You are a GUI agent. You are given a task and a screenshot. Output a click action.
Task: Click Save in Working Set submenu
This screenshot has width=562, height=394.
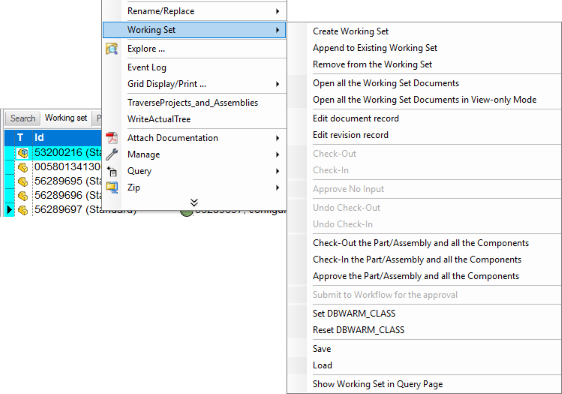pyautogui.click(x=322, y=348)
